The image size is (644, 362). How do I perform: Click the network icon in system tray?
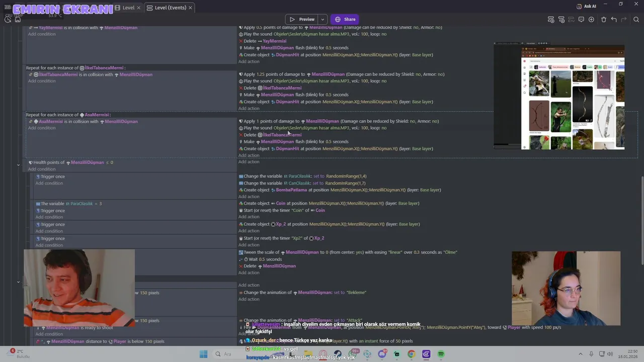pyautogui.click(x=601, y=354)
